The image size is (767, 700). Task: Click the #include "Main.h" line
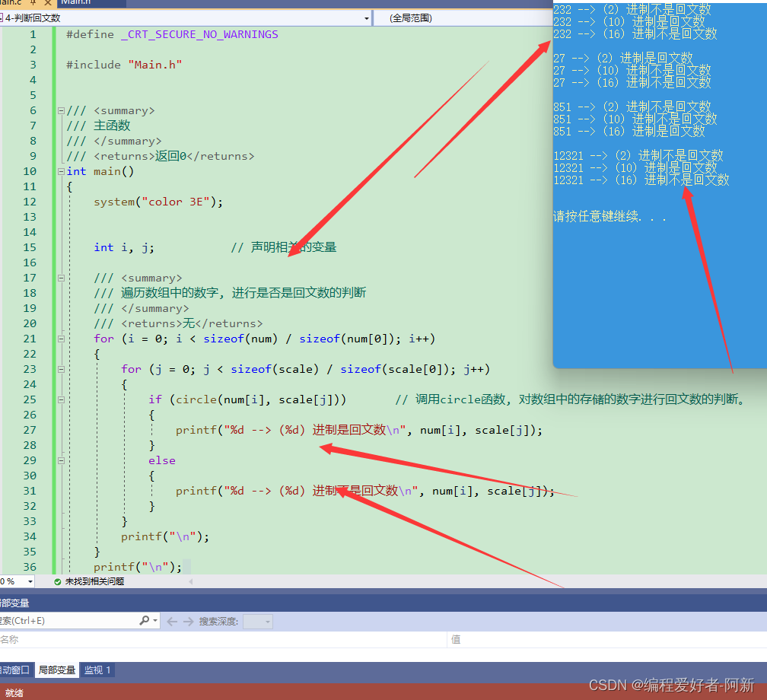[124, 65]
